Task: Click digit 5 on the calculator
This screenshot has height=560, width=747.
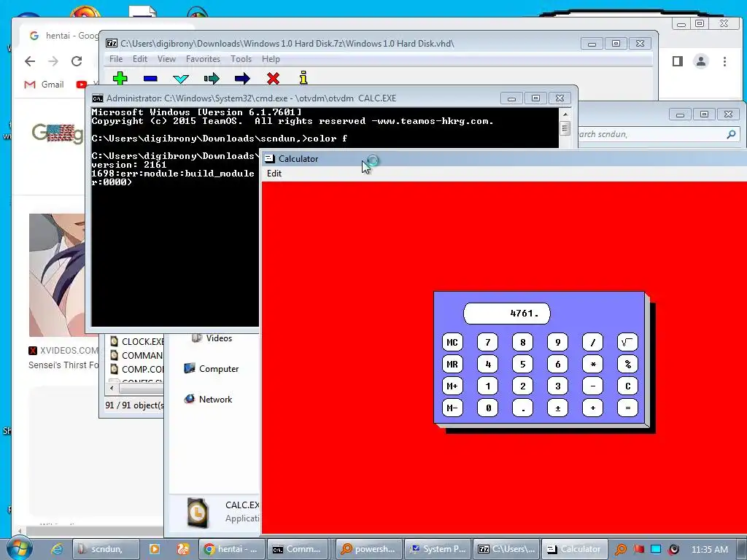Action: pyautogui.click(x=522, y=364)
